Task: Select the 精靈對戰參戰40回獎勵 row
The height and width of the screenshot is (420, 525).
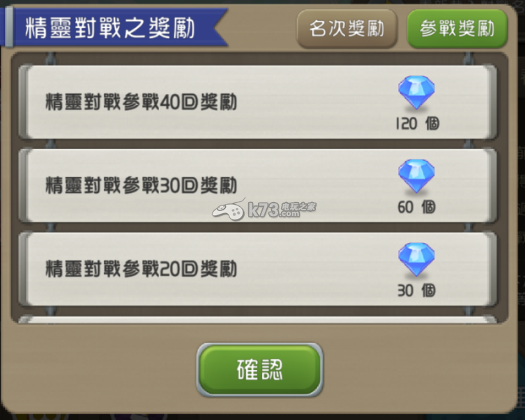Action: click(x=257, y=102)
